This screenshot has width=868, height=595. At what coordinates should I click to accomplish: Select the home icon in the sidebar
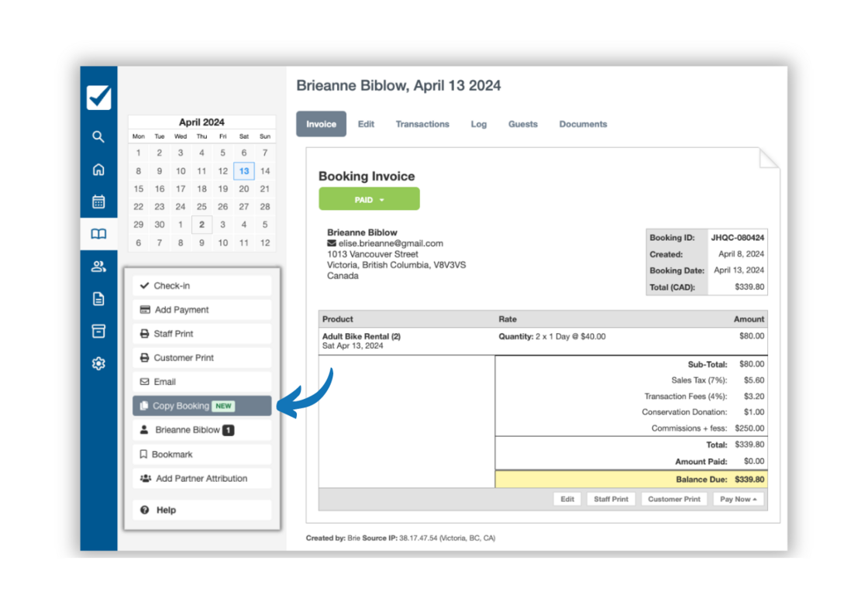98,169
